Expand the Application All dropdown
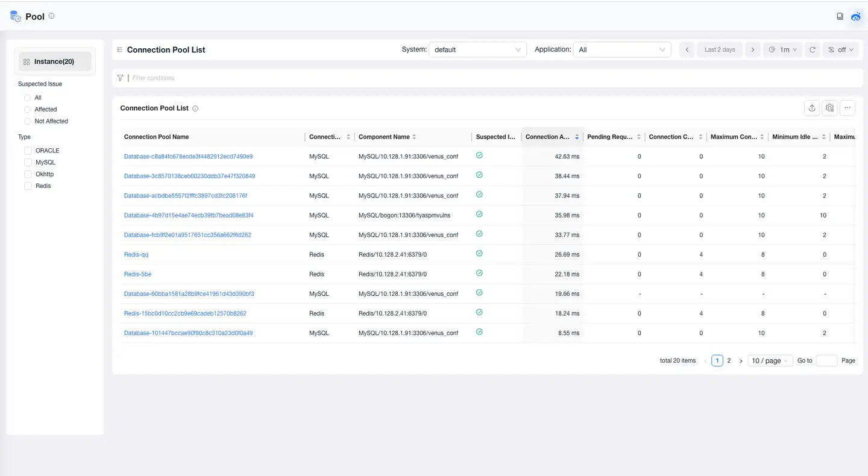Image resolution: width=868 pixels, height=476 pixels. [x=621, y=50]
